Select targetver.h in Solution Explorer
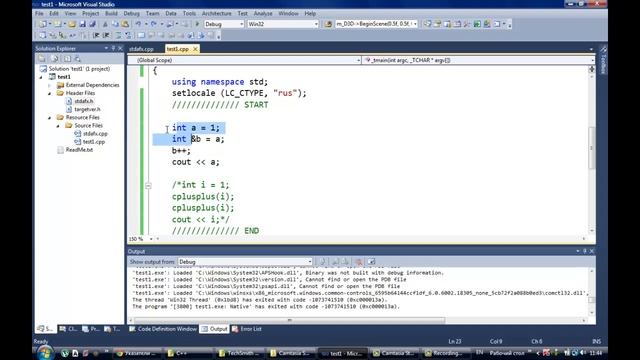Screen dimensions: 640x360 [87, 109]
